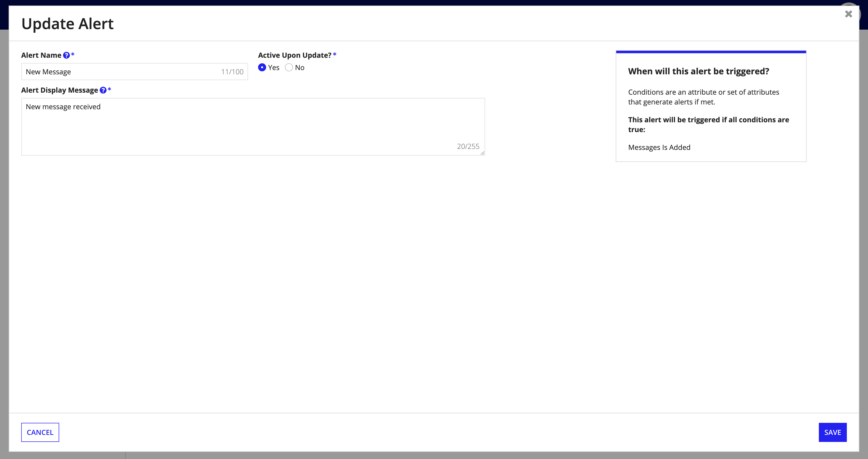Click the 20/255 character counter

(x=468, y=146)
